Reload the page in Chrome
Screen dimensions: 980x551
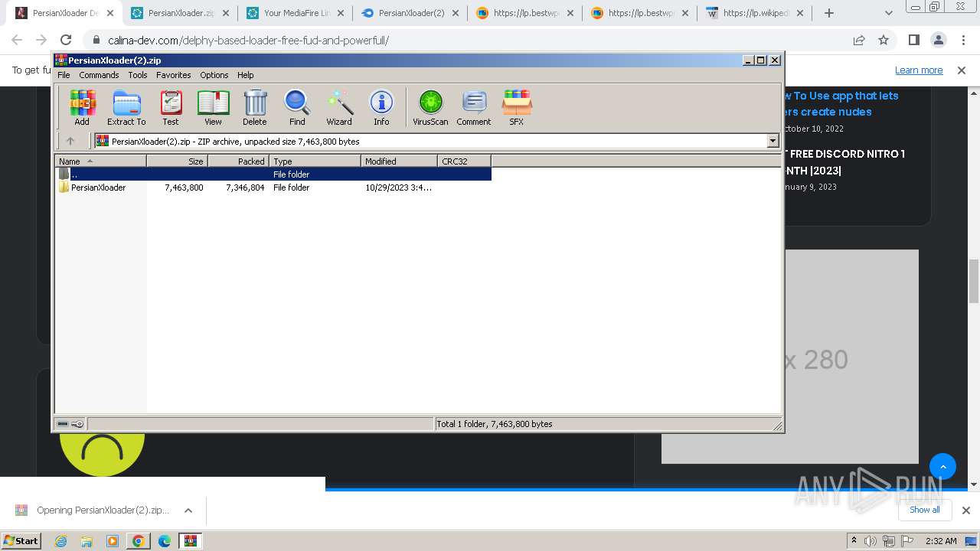(x=66, y=40)
